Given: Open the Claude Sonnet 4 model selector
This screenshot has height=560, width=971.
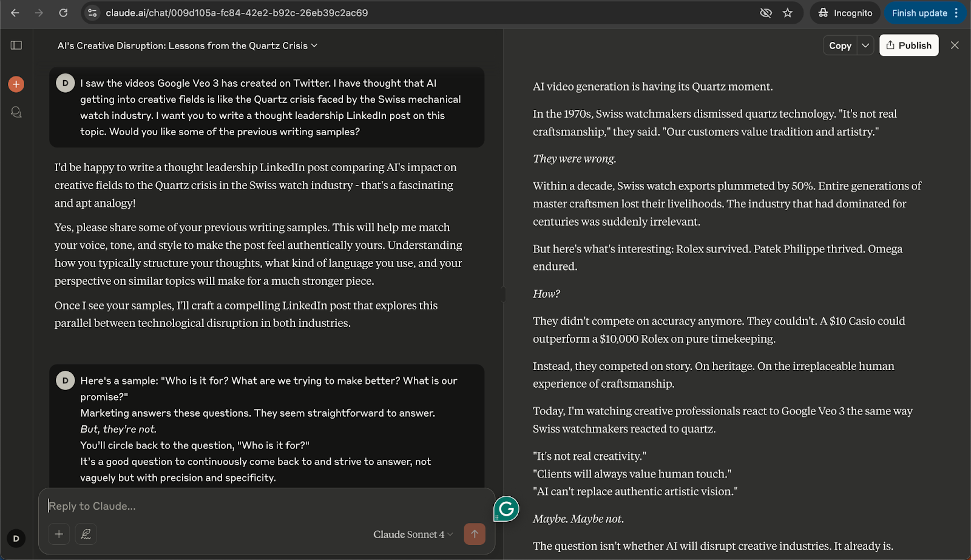Looking at the screenshot, I should [413, 535].
